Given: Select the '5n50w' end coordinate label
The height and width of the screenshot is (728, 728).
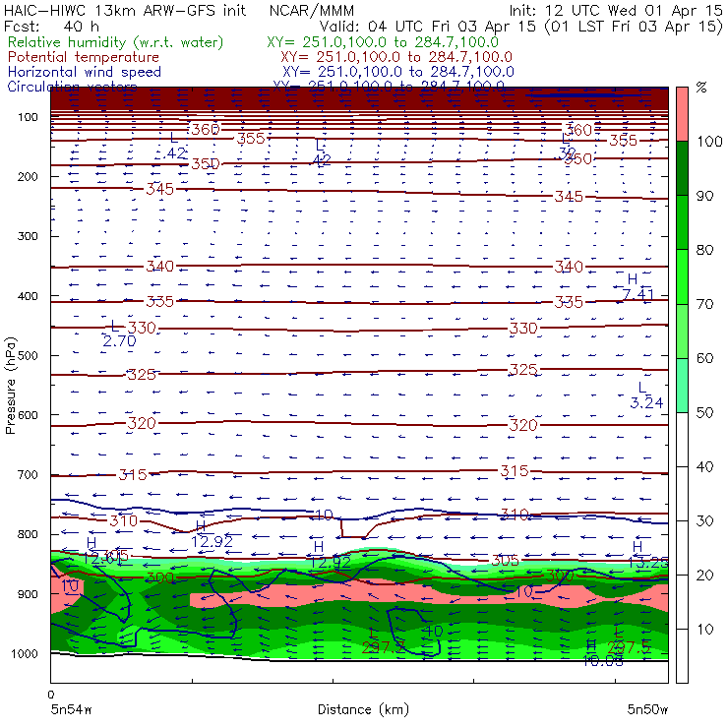Looking at the screenshot, I should click(647, 709).
